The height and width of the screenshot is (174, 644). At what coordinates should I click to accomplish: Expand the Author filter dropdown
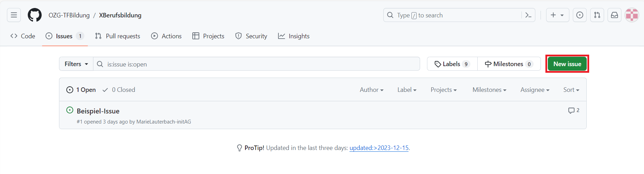(x=371, y=90)
